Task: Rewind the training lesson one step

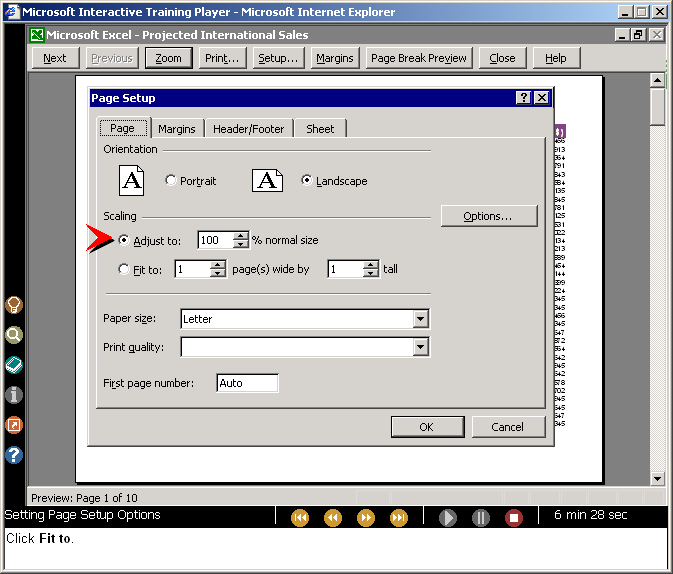Action: point(333,517)
